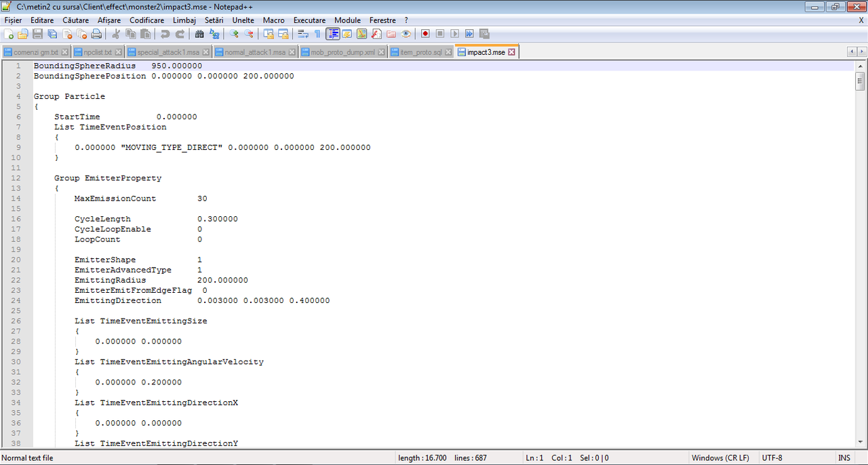This screenshot has height=465, width=868.
Task: Open the Fișier menu
Action: (x=13, y=20)
